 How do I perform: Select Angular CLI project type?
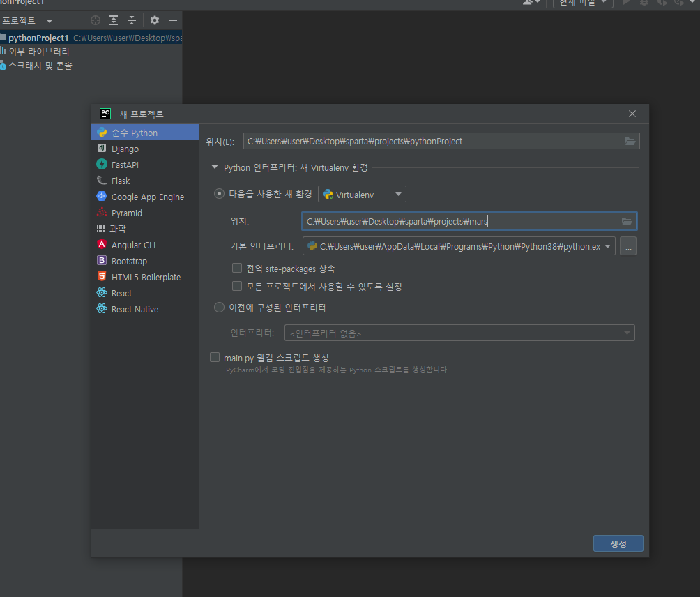point(144,245)
